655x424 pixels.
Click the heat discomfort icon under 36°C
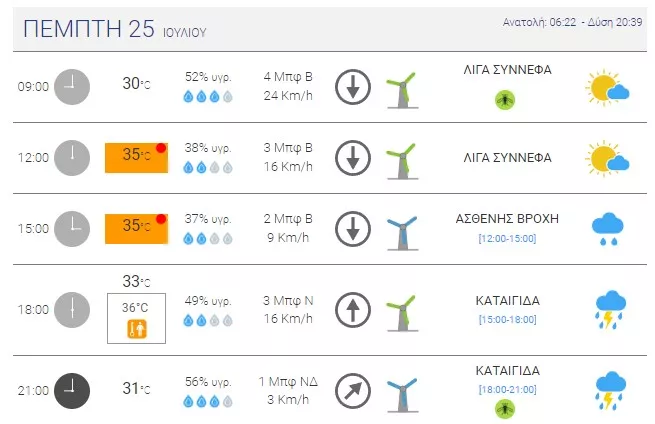(137, 329)
